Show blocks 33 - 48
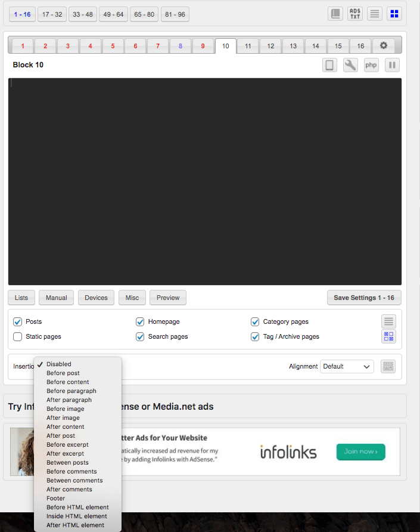Viewport: 420px width, 532px height. pos(83,14)
